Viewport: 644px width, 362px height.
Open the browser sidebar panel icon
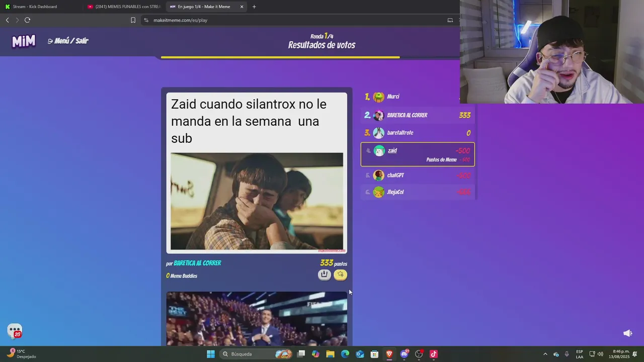pos(450,20)
